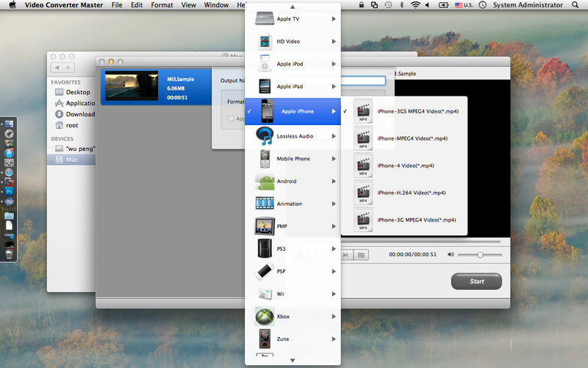Click the Photoshop icon in the Dock

point(9,191)
